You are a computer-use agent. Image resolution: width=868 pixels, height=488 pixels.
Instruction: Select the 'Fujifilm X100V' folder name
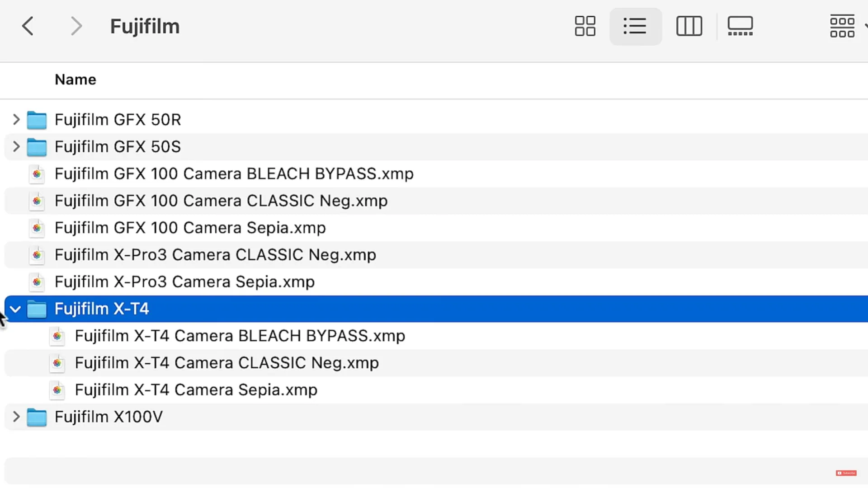(x=108, y=417)
